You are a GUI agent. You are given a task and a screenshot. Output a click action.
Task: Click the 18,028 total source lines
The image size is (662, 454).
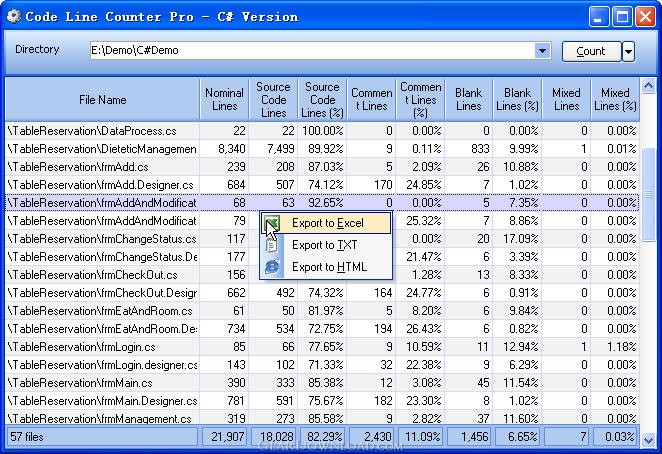(273, 437)
